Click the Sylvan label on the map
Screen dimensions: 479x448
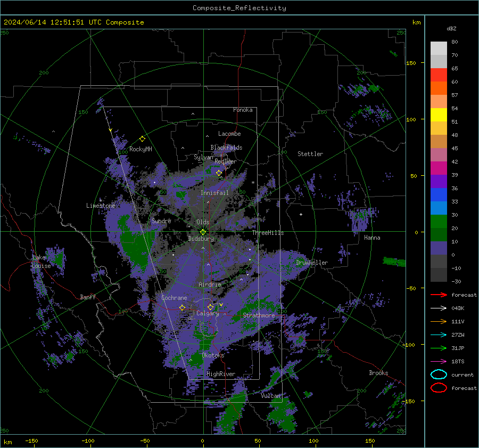pyautogui.click(x=203, y=157)
